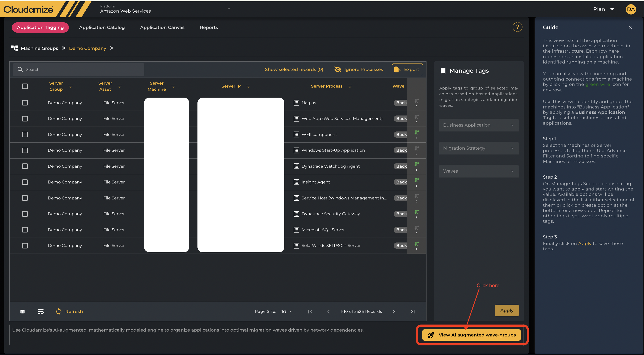Tick the select-all checkbox in the header
Viewport: 644px width, 355px height.
tap(25, 86)
